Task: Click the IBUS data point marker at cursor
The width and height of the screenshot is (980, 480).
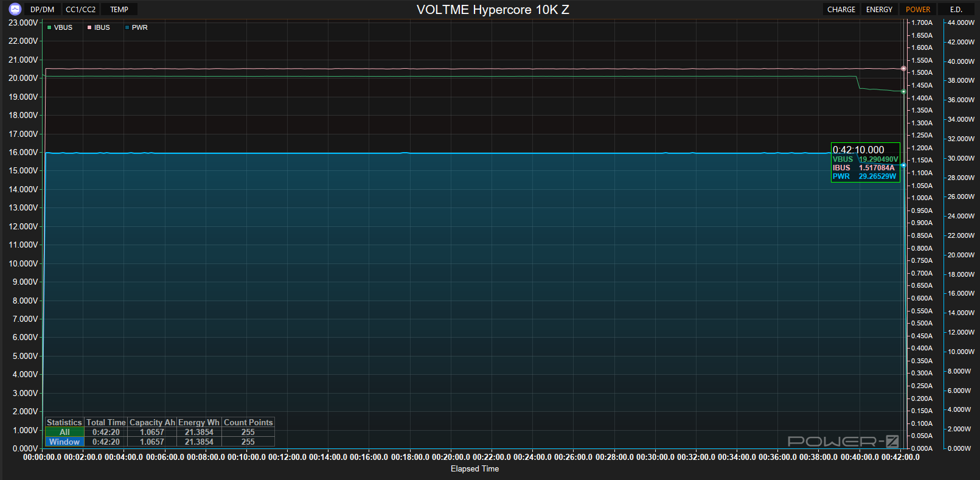Action: coord(903,69)
